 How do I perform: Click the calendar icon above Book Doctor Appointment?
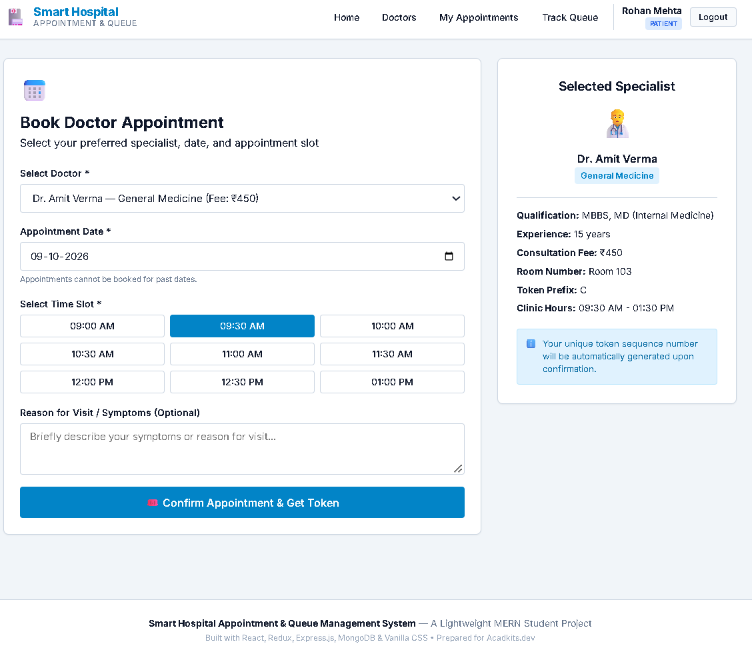coord(35,90)
